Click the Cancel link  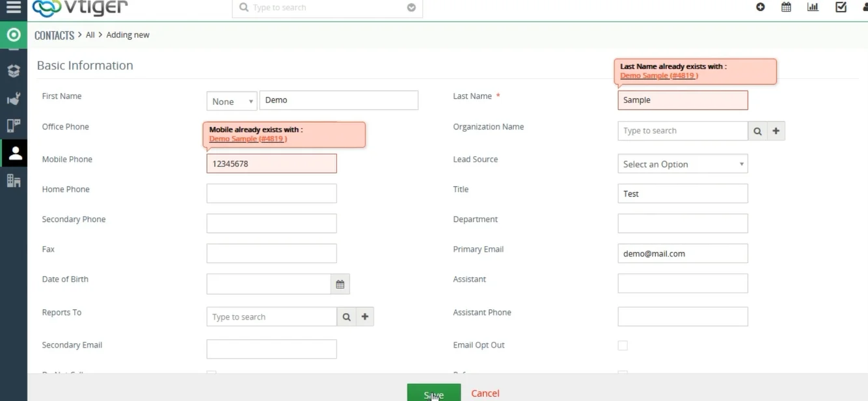(x=485, y=393)
